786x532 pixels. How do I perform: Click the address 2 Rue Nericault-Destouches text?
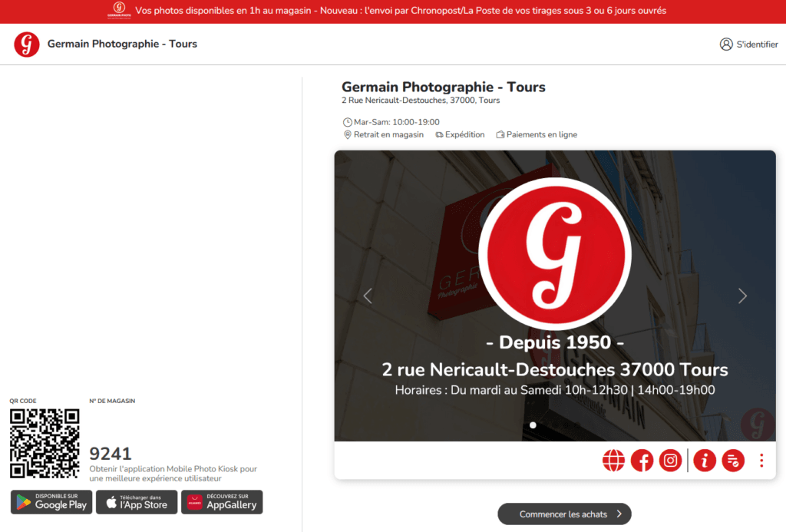point(421,101)
